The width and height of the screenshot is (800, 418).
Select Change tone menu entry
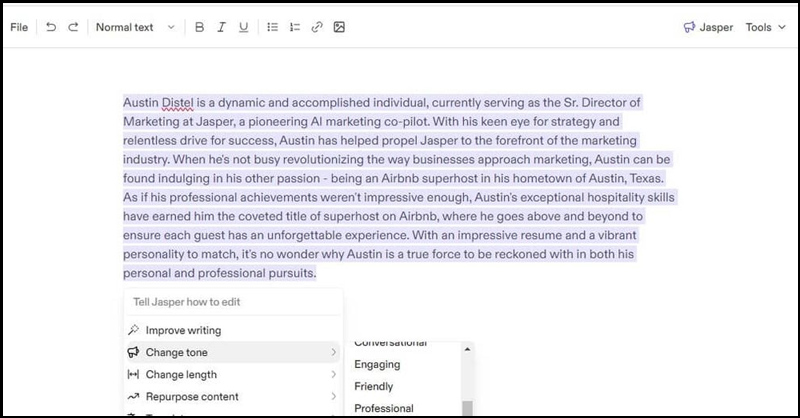pyautogui.click(x=233, y=352)
